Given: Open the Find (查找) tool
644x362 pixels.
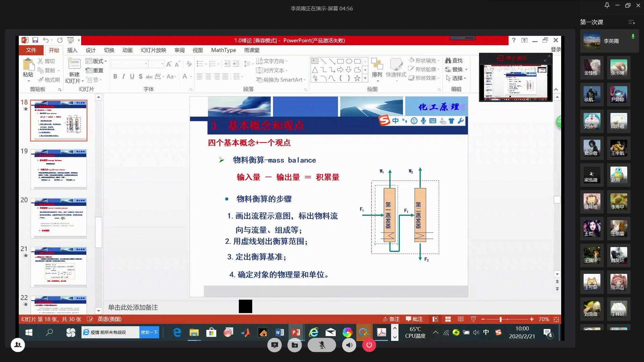Looking at the screenshot, I should 454,61.
